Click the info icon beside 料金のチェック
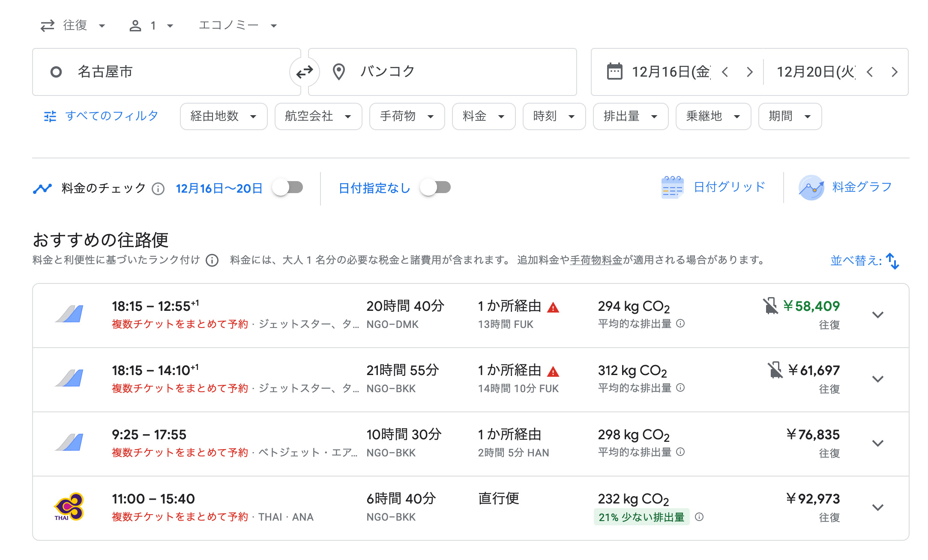 [x=158, y=189]
